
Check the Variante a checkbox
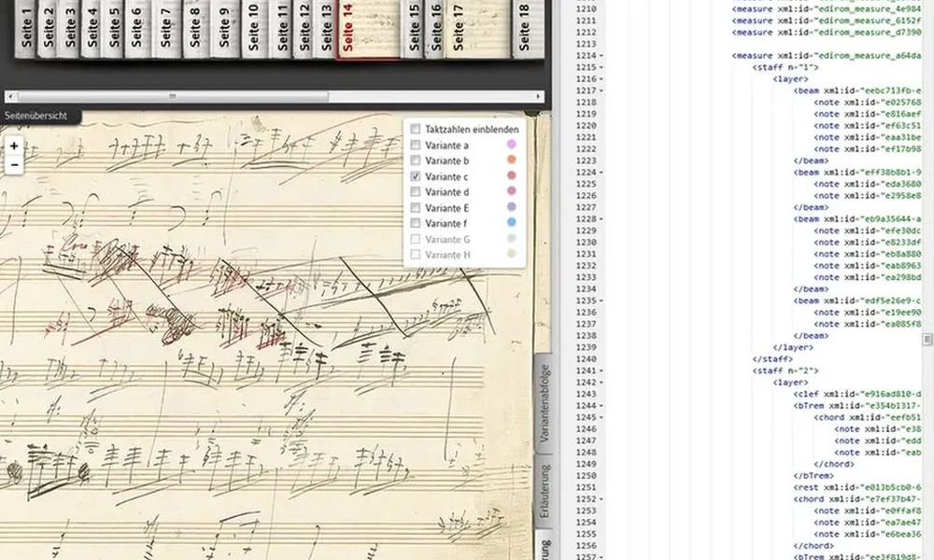point(416,145)
